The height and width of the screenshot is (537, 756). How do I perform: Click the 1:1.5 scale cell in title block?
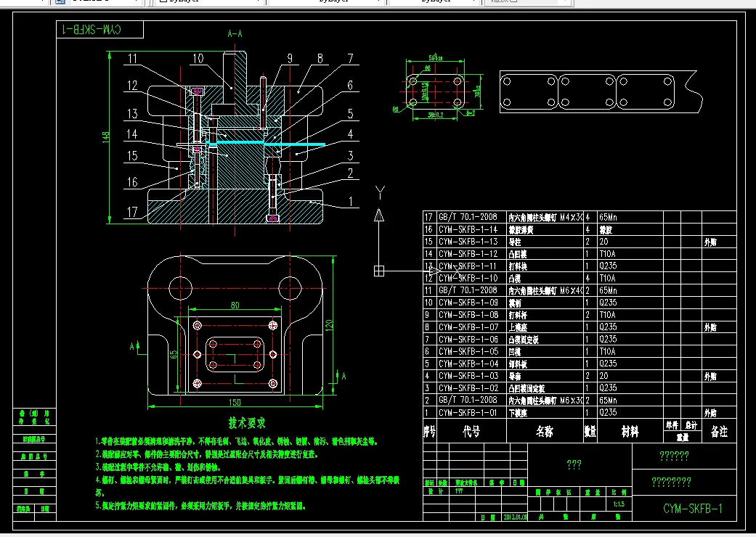point(619,504)
